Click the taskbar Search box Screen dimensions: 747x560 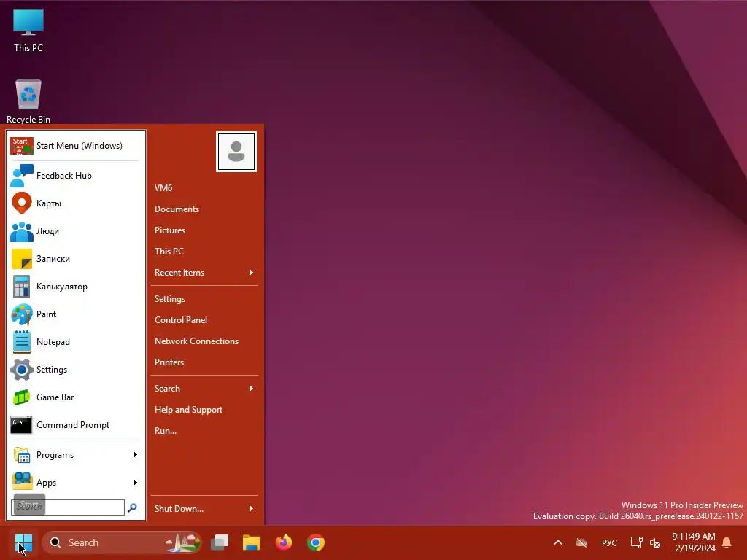[122, 542]
